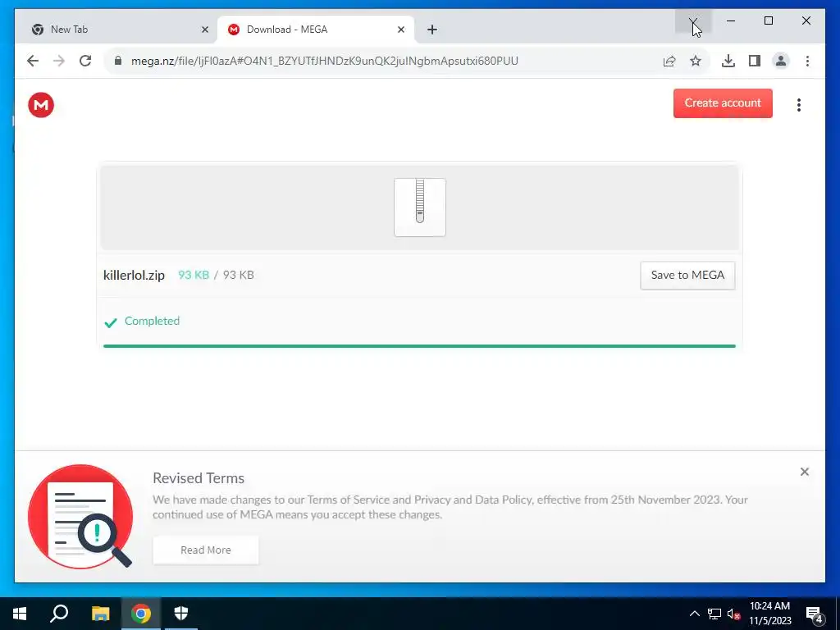Image resolution: width=840 pixels, height=630 pixels.
Task: Click the Completed status text
Action: tap(152, 321)
